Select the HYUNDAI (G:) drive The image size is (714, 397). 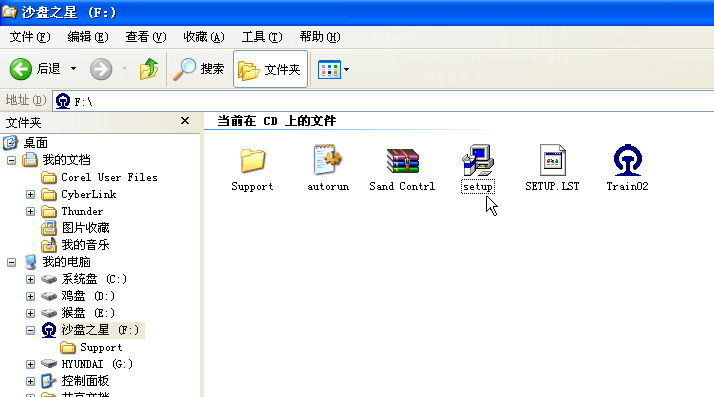point(97,364)
